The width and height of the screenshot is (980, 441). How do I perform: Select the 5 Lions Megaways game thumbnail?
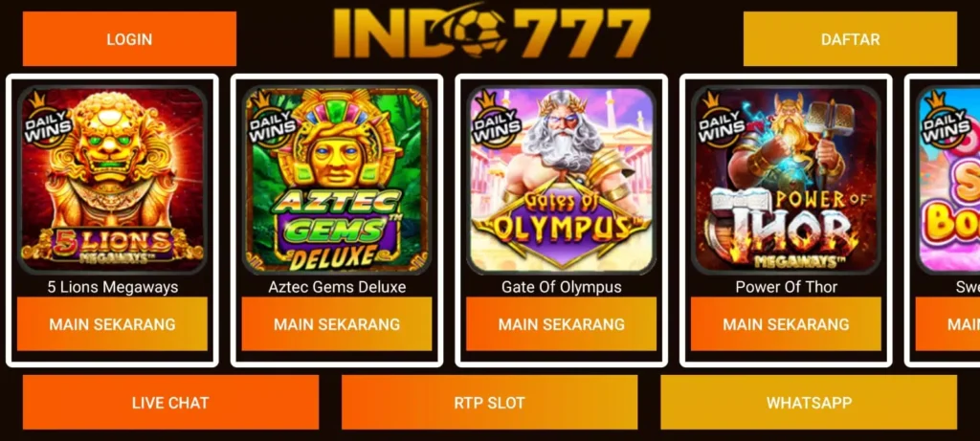pyautogui.click(x=113, y=180)
